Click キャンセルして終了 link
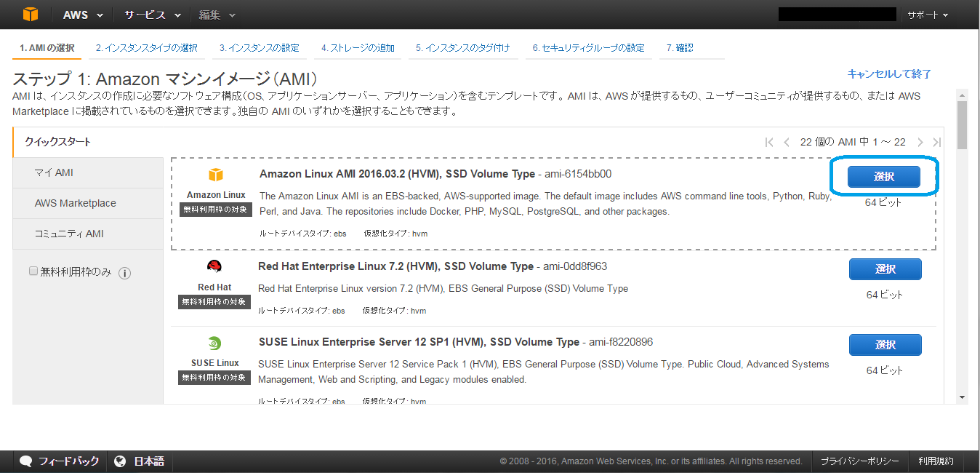 click(890, 73)
